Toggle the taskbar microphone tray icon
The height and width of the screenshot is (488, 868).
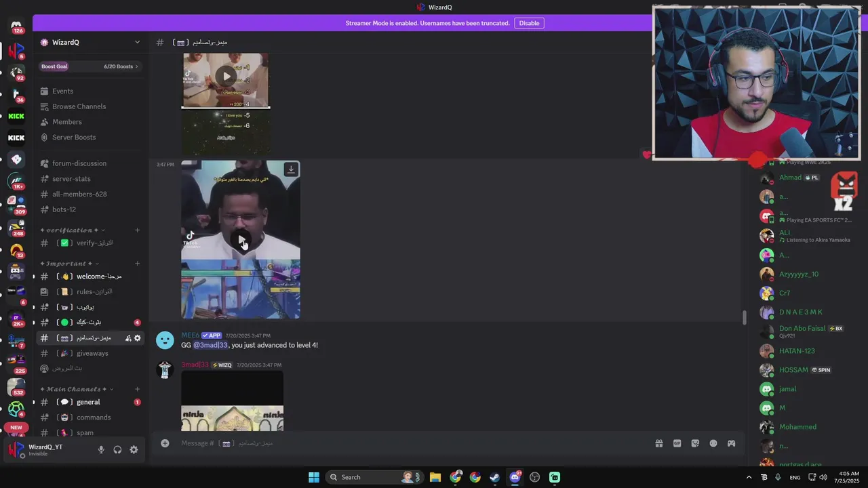(x=778, y=477)
